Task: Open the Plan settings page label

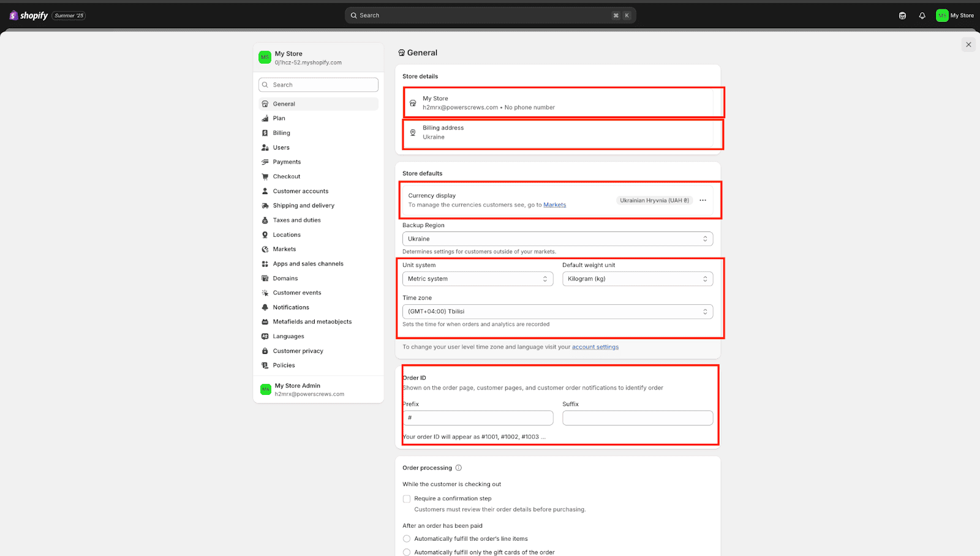Action: pyautogui.click(x=279, y=118)
